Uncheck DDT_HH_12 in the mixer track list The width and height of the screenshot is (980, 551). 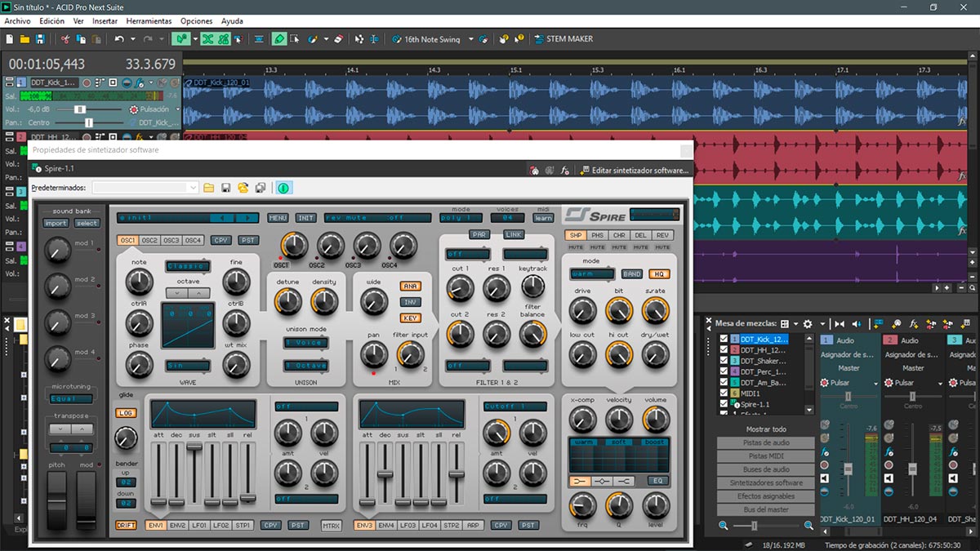click(x=723, y=349)
